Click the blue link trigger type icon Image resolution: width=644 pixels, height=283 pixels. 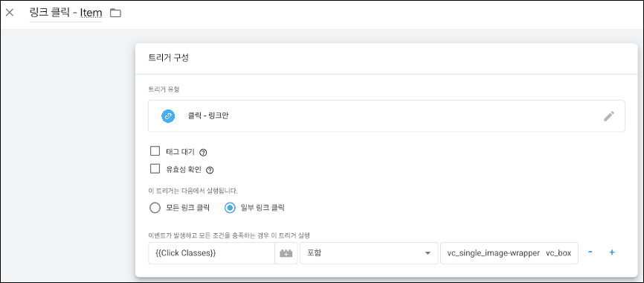click(167, 116)
